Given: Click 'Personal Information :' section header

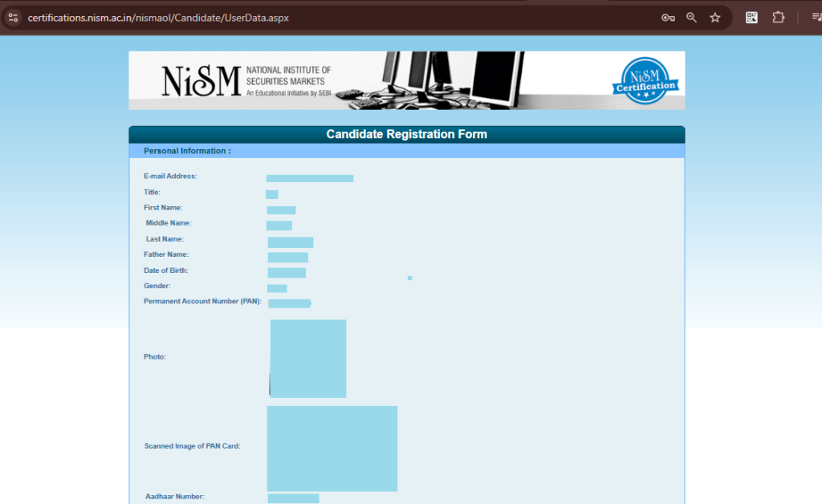Looking at the screenshot, I should (187, 151).
